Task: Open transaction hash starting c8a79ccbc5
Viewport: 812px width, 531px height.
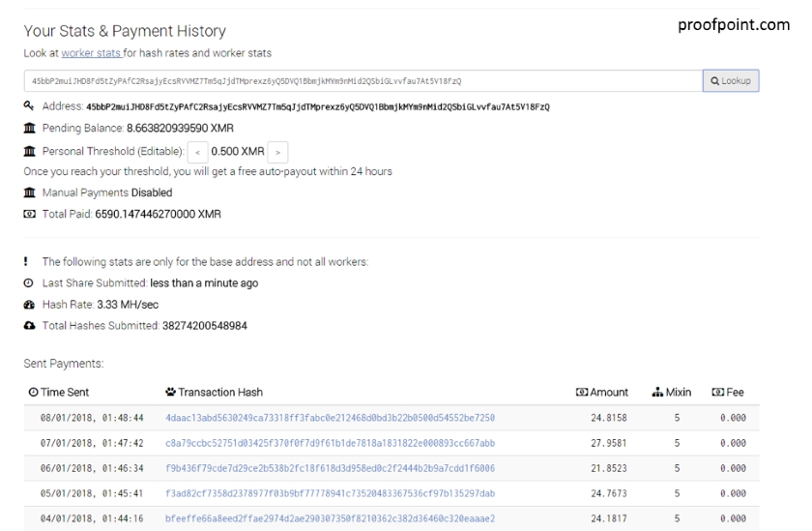Action: 330,443
